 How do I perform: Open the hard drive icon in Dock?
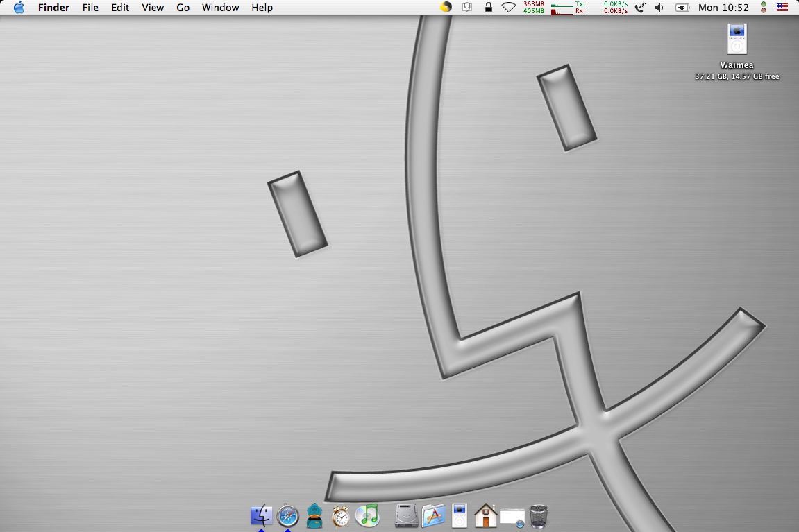point(407,516)
